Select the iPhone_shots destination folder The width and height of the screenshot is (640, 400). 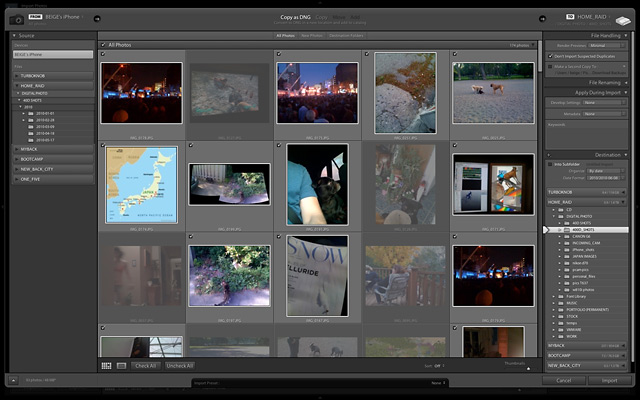pyautogui.click(x=583, y=250)
